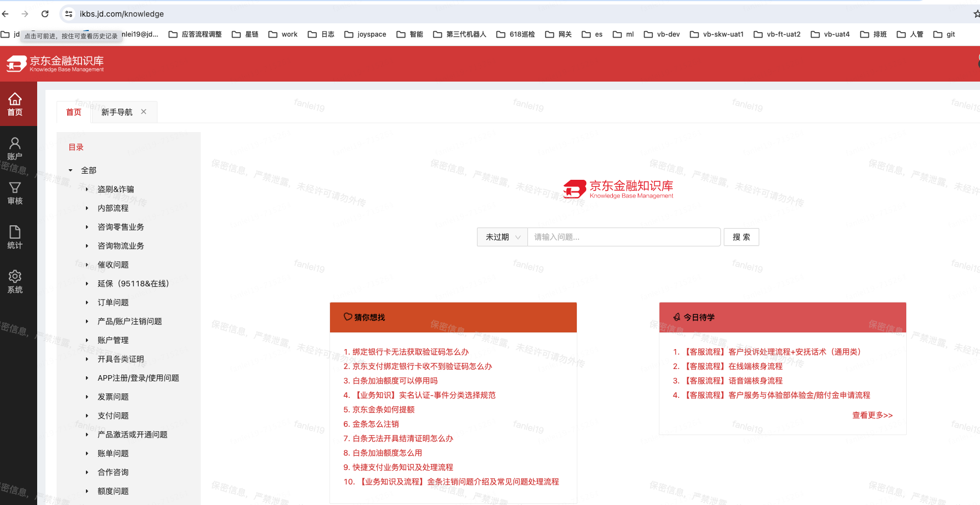Click browser forward arrow
This screenshot has height=505, width=980.
[x=25, y=14]
